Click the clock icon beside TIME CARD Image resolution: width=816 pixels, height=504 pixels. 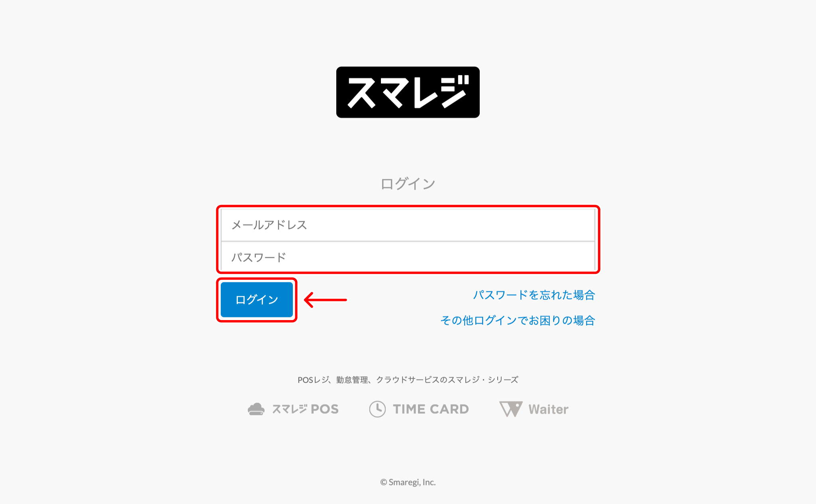(377, 409)
